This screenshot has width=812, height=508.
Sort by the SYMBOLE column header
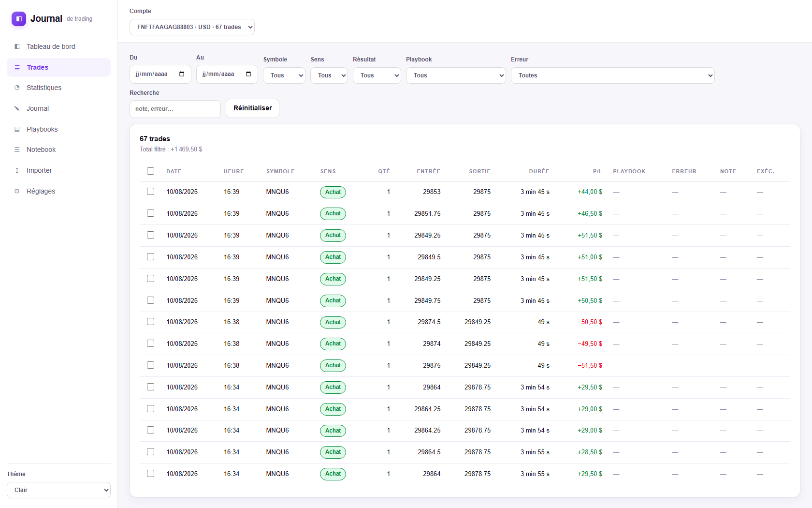tap(280, 171)
